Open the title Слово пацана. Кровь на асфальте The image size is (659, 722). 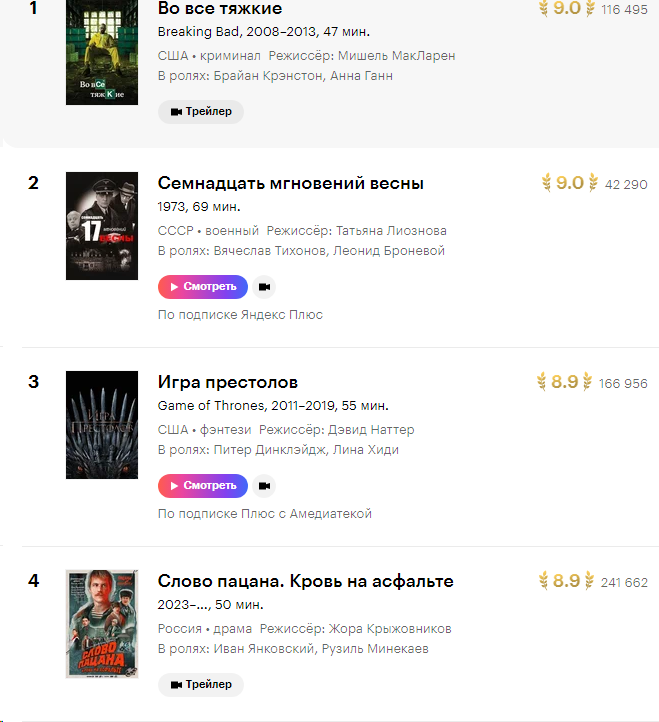tap(306, 581)
